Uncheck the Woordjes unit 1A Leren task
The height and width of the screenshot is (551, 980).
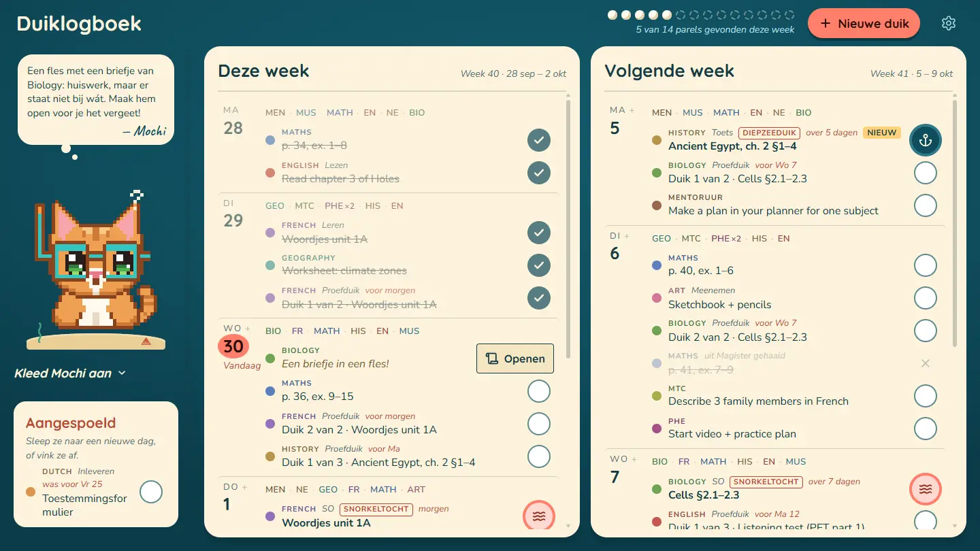pyautogui.click(x=539, y=233)
